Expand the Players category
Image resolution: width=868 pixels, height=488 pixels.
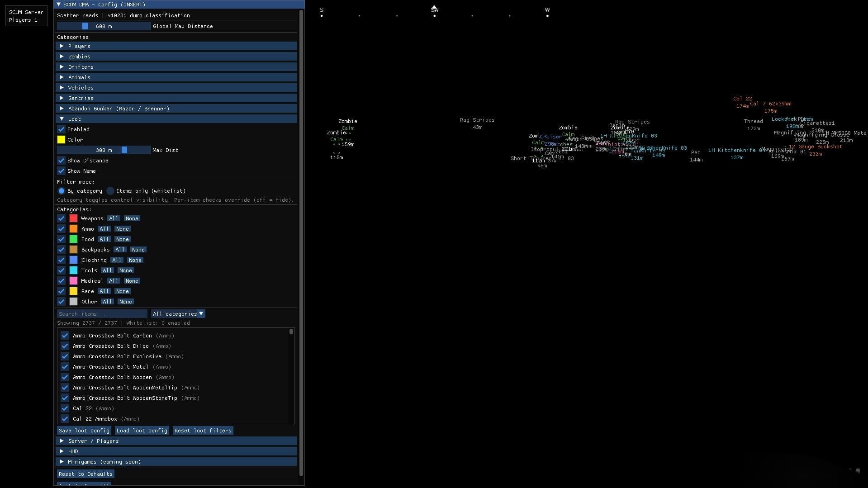(176, 46)
